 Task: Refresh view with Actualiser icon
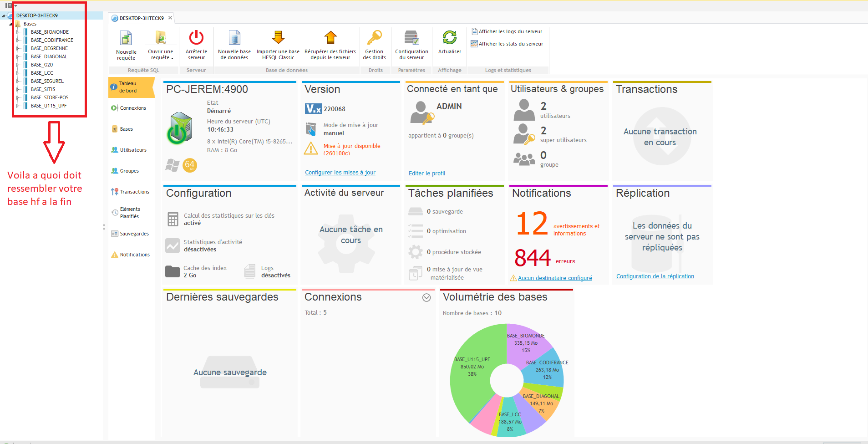[450, 38]
